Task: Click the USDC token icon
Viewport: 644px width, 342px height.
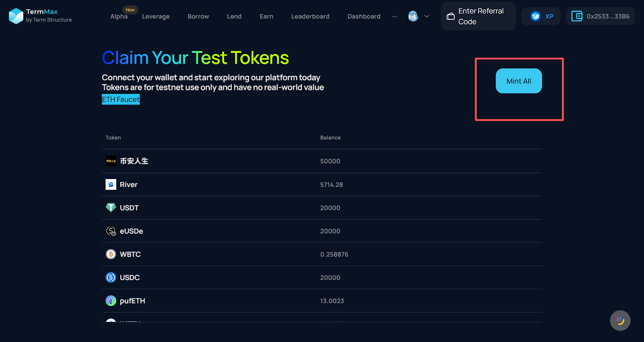Action: pyautogui.click(x=111, y=278)
